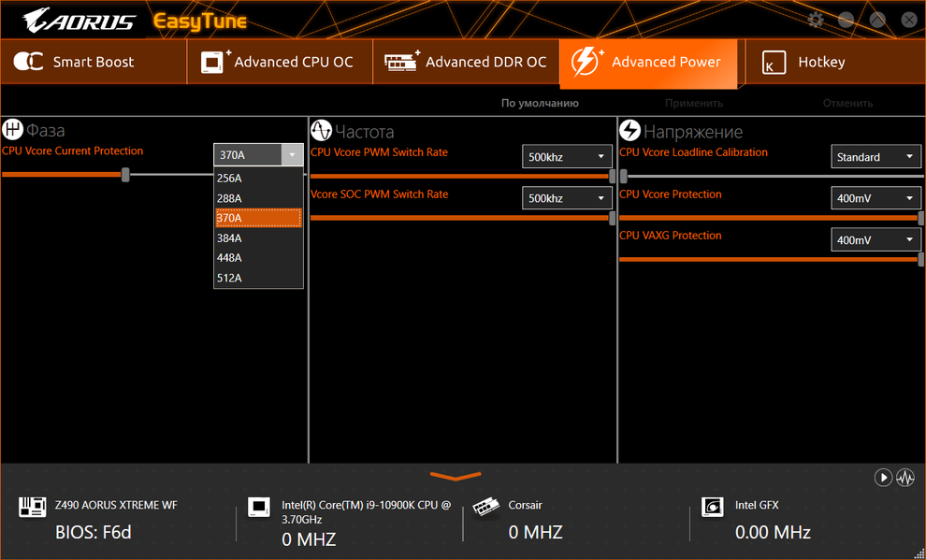Click the CPU Vcore Loadline Calibration label
The width and height of the screenshot is (926, 560).
pos(693,152)
